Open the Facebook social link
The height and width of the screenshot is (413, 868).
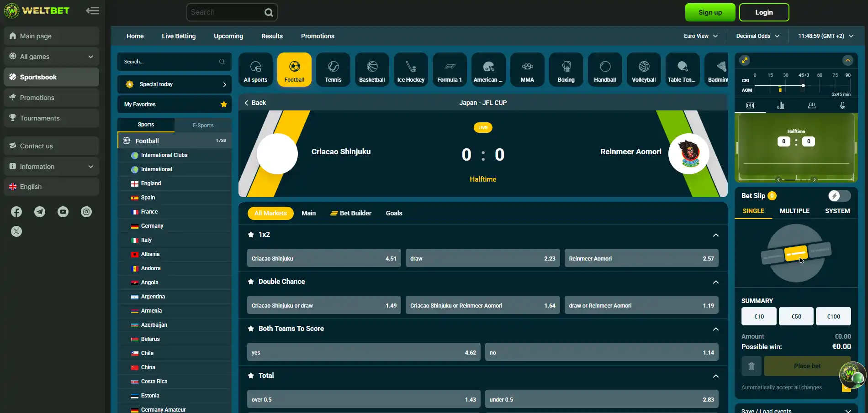[16, 212]
